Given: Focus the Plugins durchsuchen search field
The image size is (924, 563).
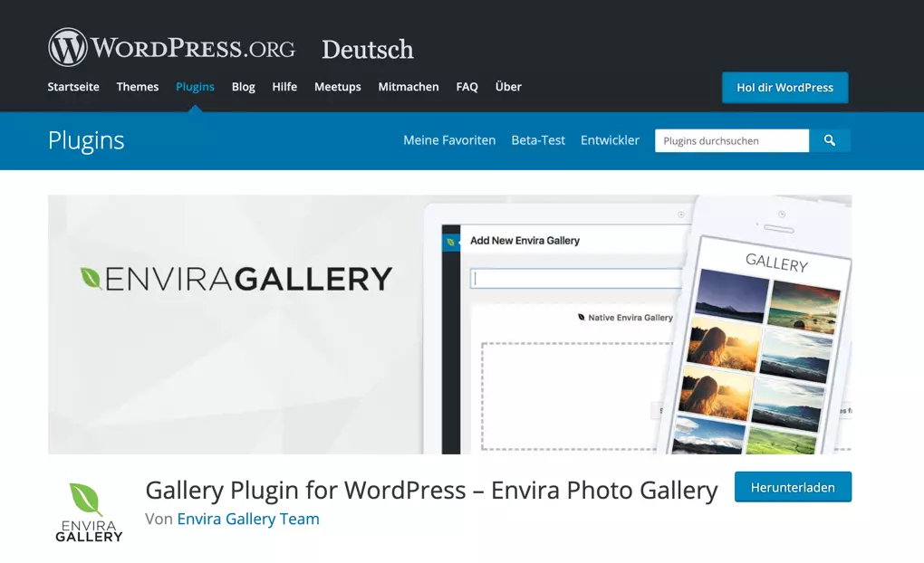Looking at the screenshot, I should 732,141.
